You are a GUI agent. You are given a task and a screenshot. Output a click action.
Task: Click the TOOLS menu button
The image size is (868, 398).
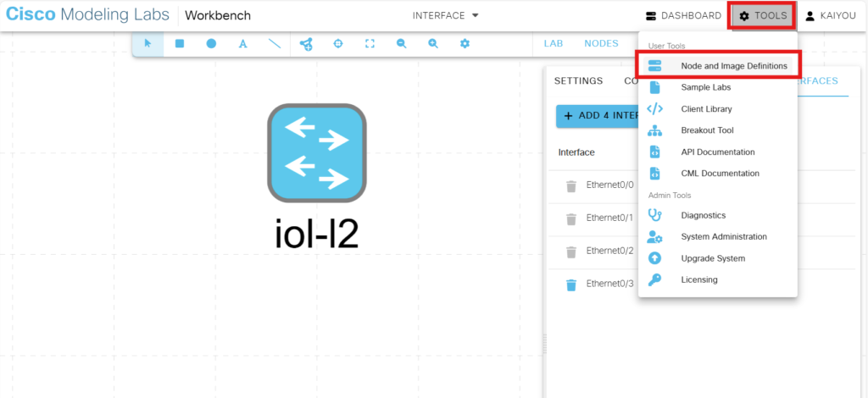(x=764, y=16)
